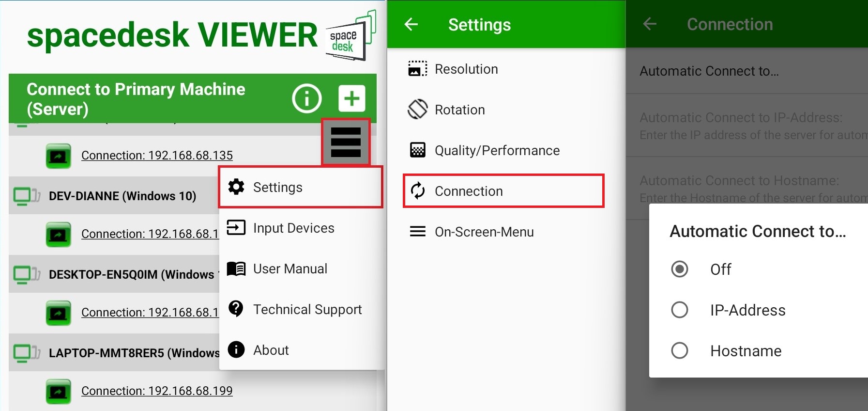The width and height of the screenshot is (868, 411).
Task: Select the Hostname radio button
Action: coord(680,350)
